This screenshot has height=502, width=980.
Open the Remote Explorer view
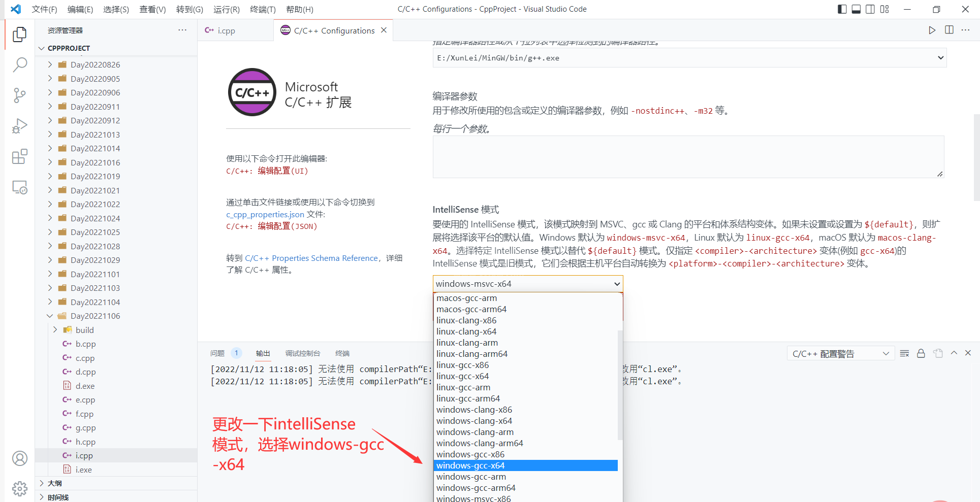19,187
